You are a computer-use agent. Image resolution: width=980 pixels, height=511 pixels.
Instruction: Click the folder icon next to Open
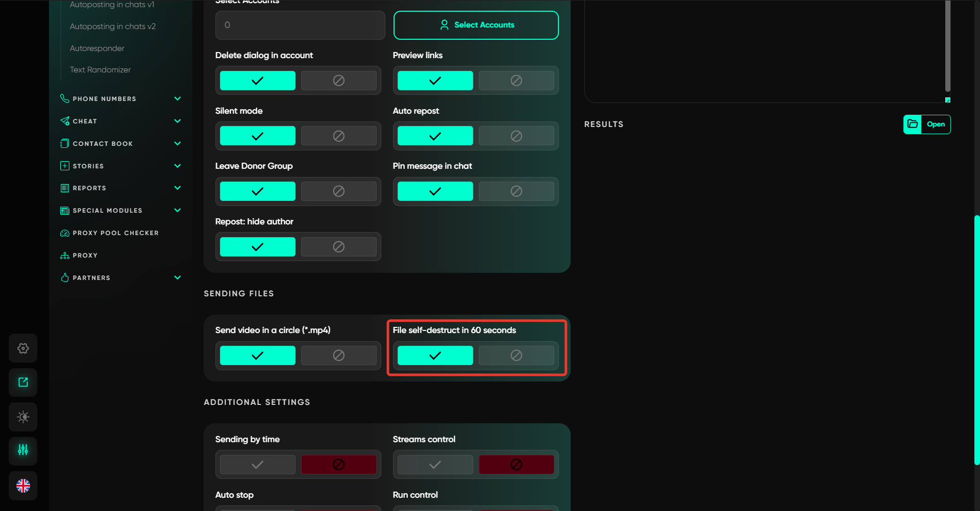click(x=913, y=124)
